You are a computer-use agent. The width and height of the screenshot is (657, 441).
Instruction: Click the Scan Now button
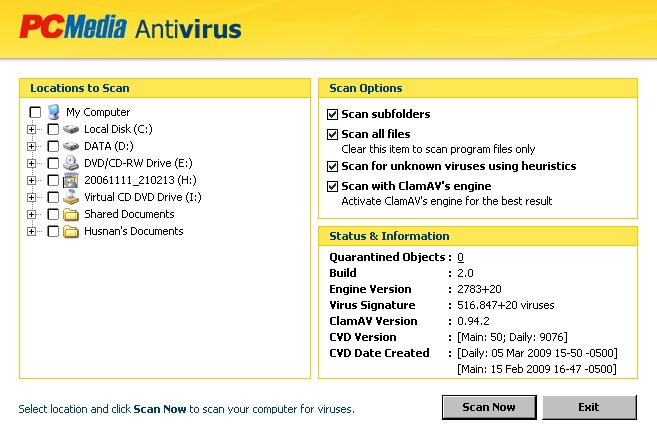click(489, 407)
